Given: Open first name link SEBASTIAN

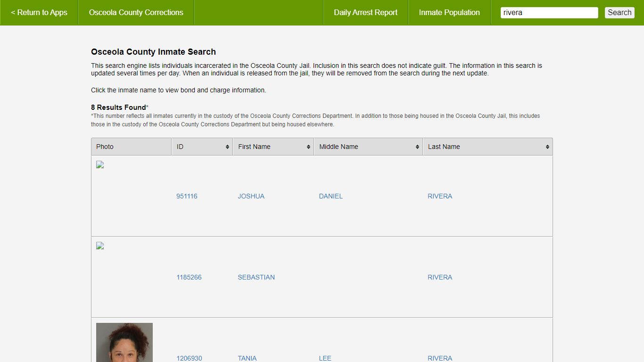Looking at the screenshot, I should (x=256, y=277).
